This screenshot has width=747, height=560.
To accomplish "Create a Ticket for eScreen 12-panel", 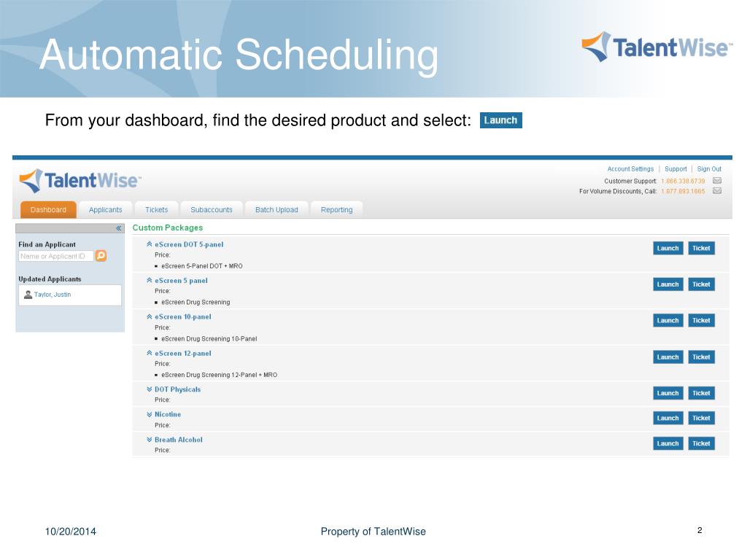I will pyautogui.click(x=701, y=357).
